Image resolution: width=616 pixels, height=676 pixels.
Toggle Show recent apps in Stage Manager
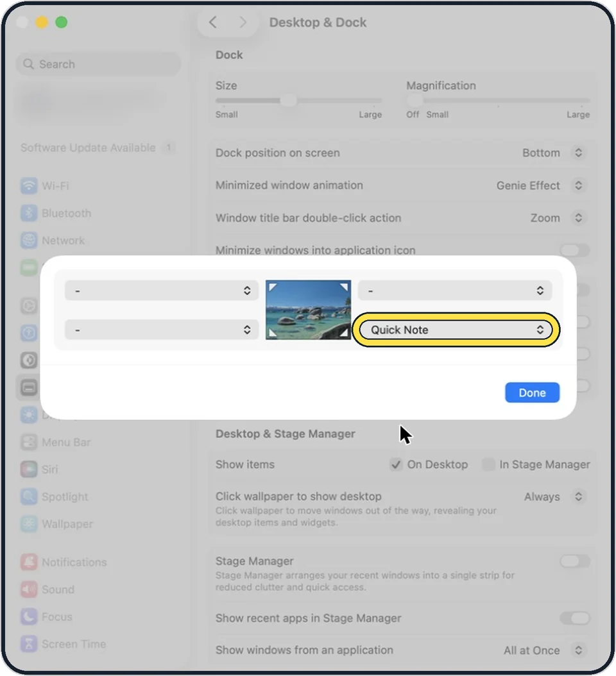click(x=574, y=618)
